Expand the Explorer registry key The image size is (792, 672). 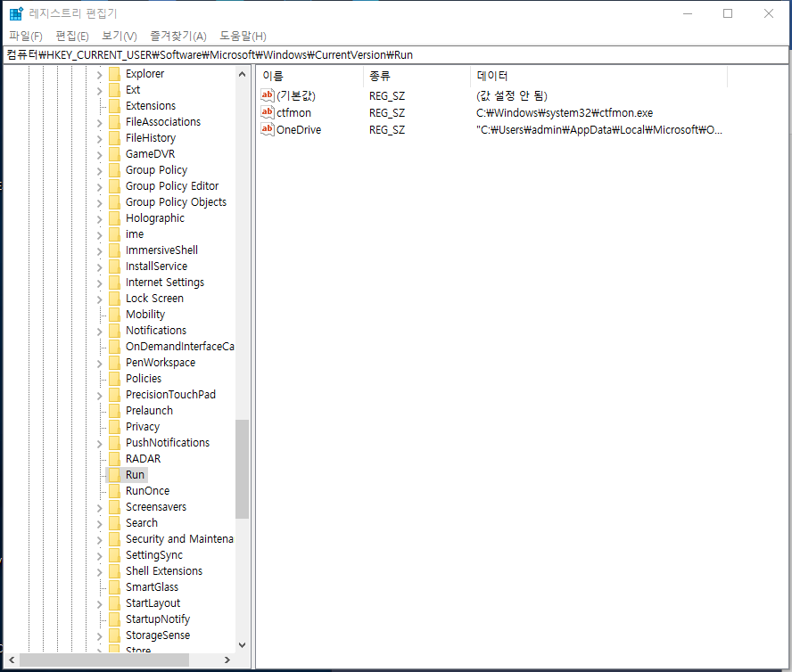pyautogui.click(x=99, y=74)
